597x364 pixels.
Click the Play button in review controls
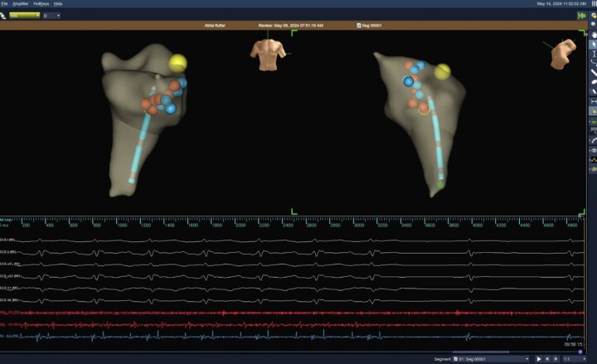point(538,359)
